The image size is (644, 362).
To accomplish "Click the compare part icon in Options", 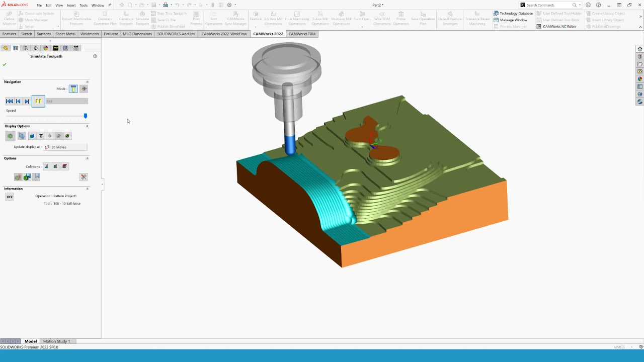I will click(x=18, y=177).
